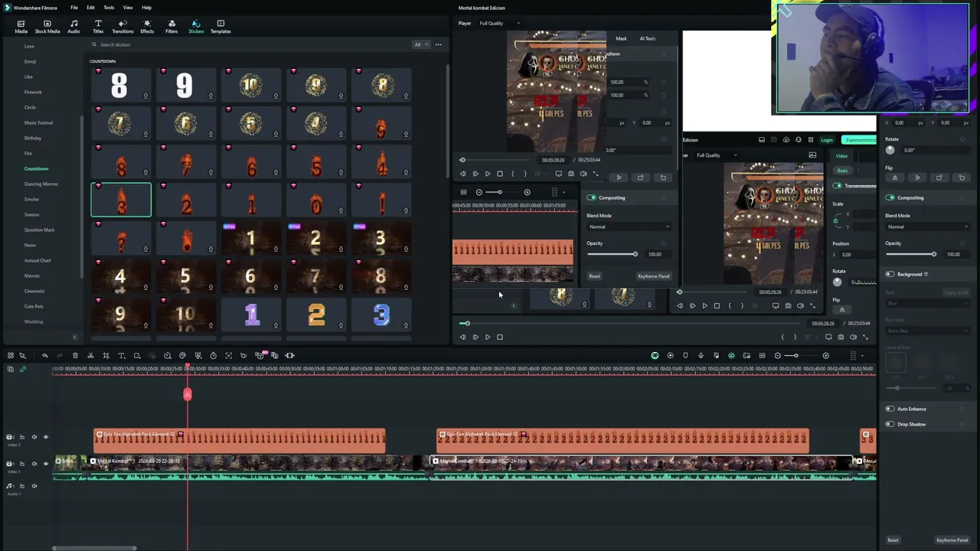Image resolution: width=980 pixels, height=551 pixels.
Task: Open the Stock Media library
Action: coord(47,27)
